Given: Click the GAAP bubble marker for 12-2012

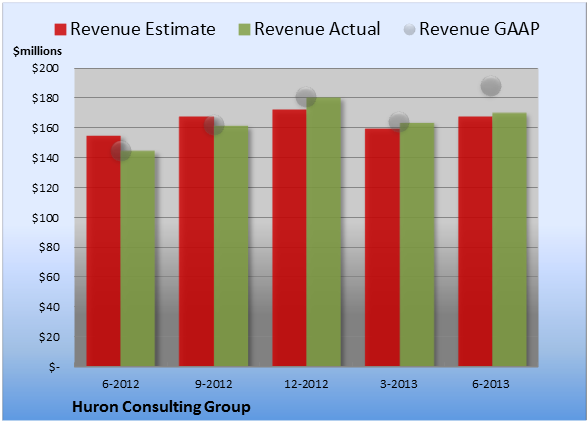Looking at the screenshot, I should pos(306,97).
